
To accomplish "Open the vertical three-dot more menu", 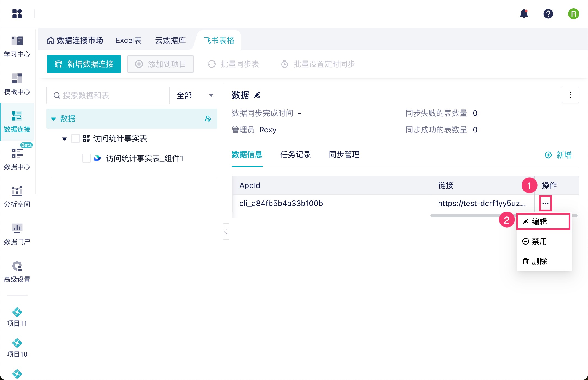I will [570, 95].
